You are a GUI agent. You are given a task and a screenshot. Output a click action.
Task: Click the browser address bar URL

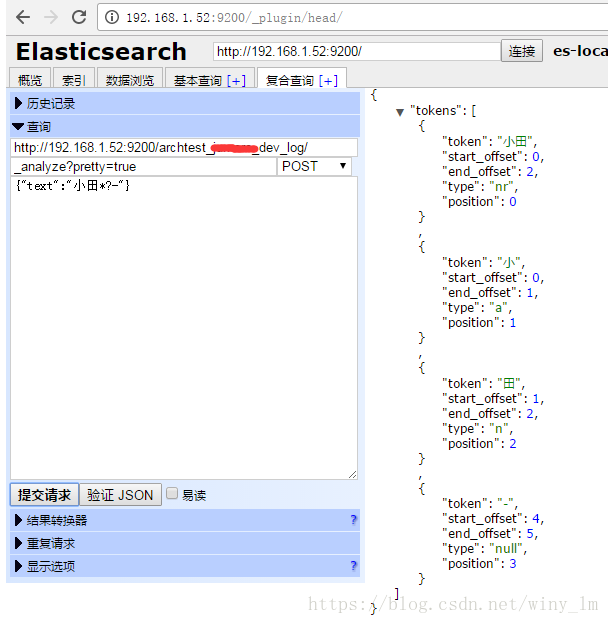coord(234,18)
